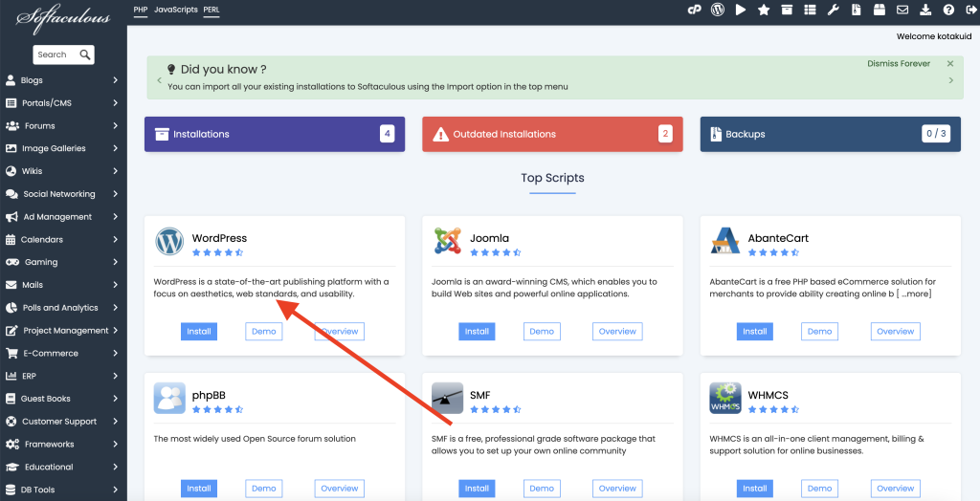980x501 pixels.
Task: Open help question-mark icon
Action: 948,10
